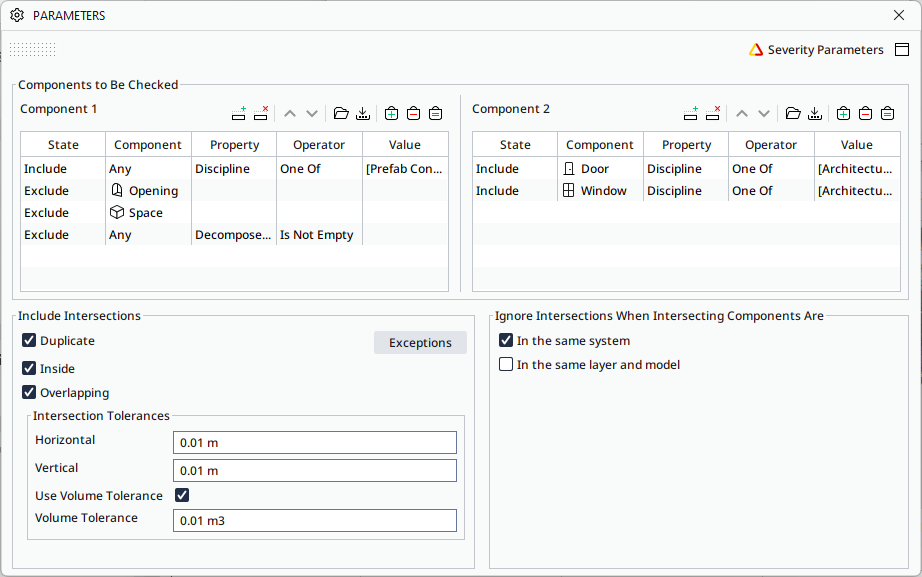Open saved classification for Component 1
922x577 pixels.
(x=340, y=113)
